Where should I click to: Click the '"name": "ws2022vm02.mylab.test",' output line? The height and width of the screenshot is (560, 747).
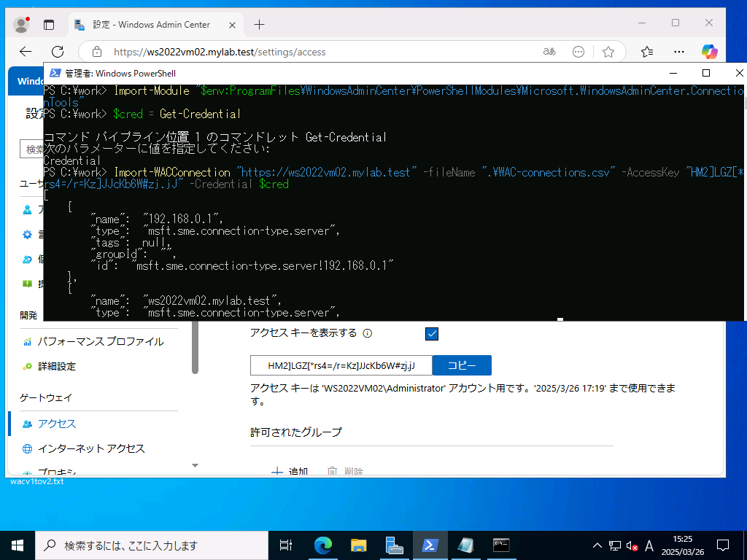click(x=186, y=301)
